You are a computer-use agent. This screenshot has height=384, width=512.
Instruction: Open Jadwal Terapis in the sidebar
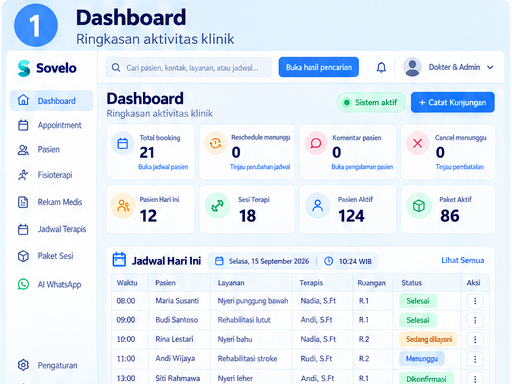click(51, 229)
